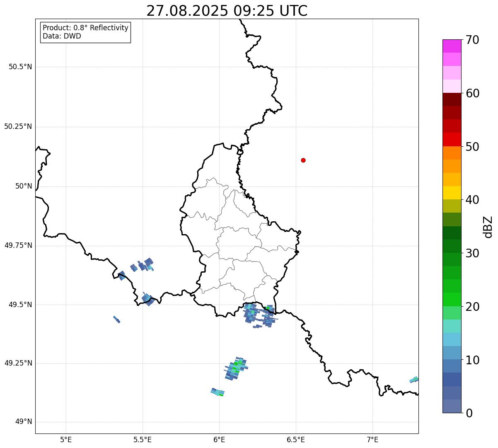Pick the olive colorbar segment below 40

tap(452, 206)
